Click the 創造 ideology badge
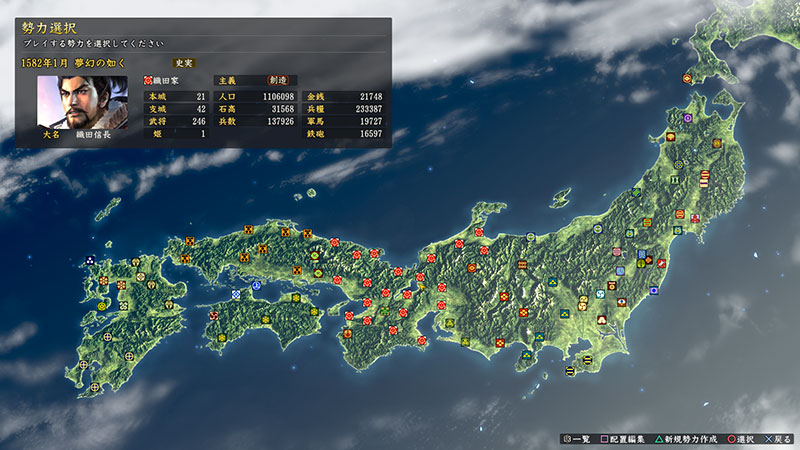 point(281,79)
